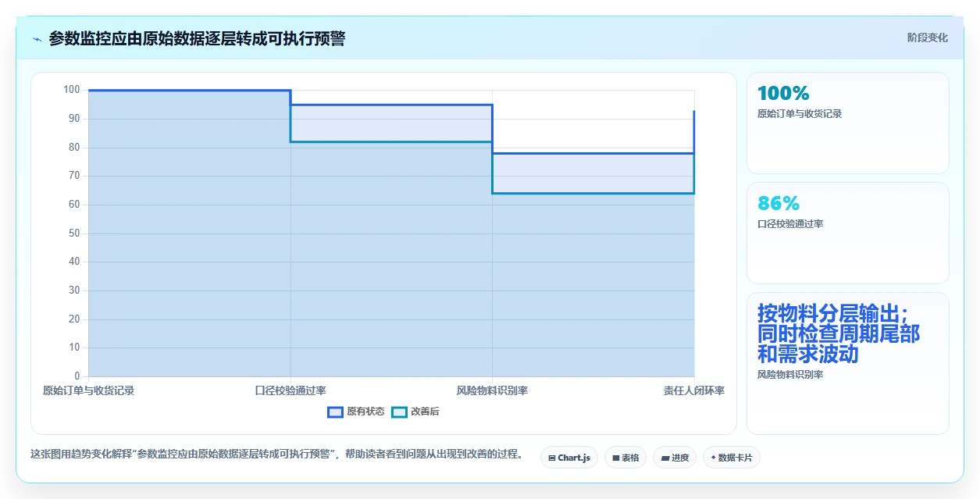Select the 进度 tag
980x499 pixels.
(675, 458)
